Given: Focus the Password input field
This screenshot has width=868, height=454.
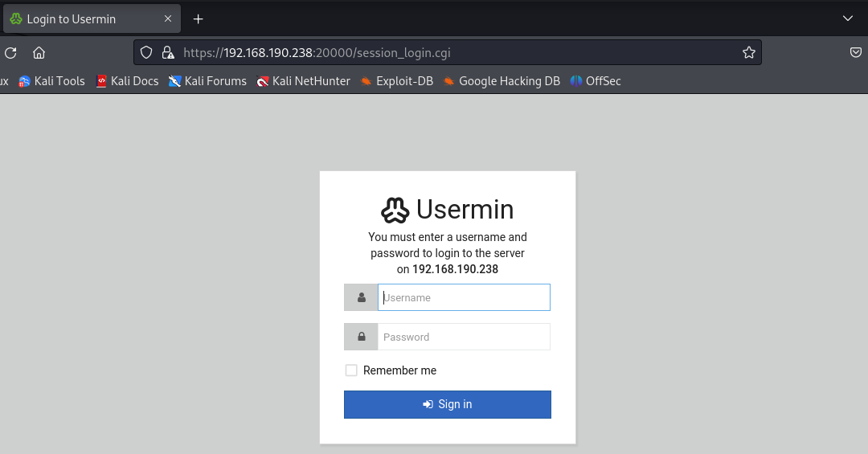Looking at the screenshot, I should coord(464,337).
